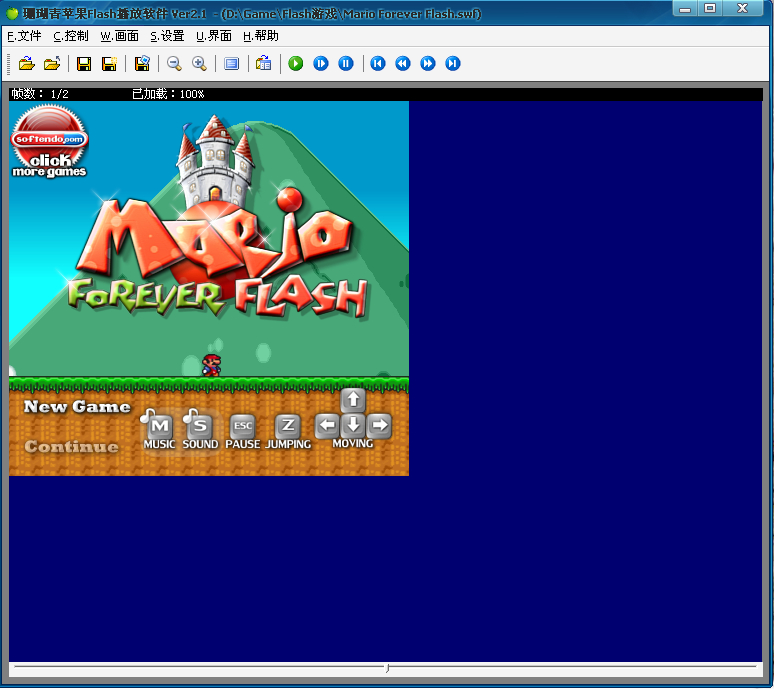Click the playback progress slider handle

coord(387,668)
